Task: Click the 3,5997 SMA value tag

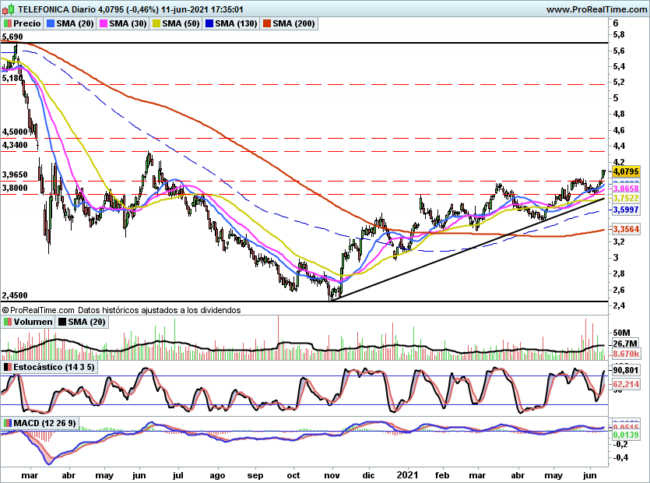Action: pos(626,210)
